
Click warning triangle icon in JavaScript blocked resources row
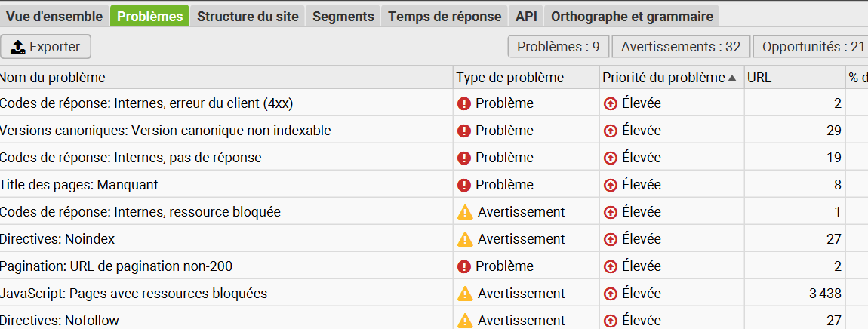tap(466, 294)
